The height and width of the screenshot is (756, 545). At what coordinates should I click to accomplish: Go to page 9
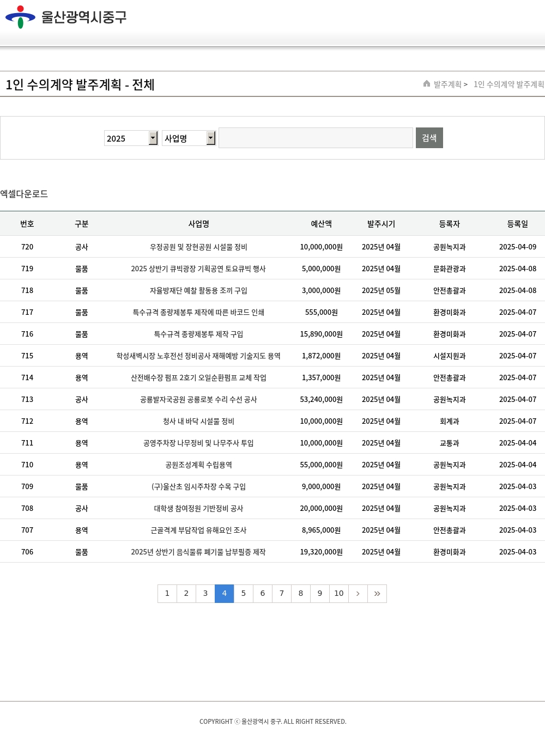click(320, 594)
